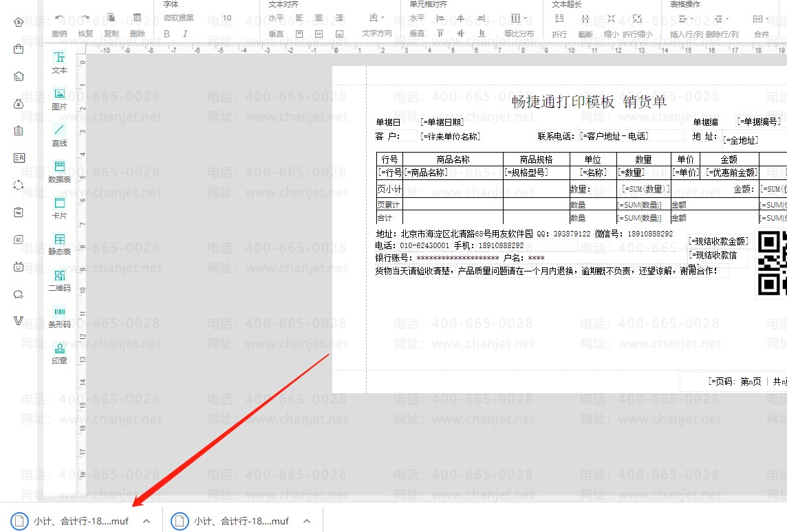Select the 静态表 static table tool

(59, 244)
